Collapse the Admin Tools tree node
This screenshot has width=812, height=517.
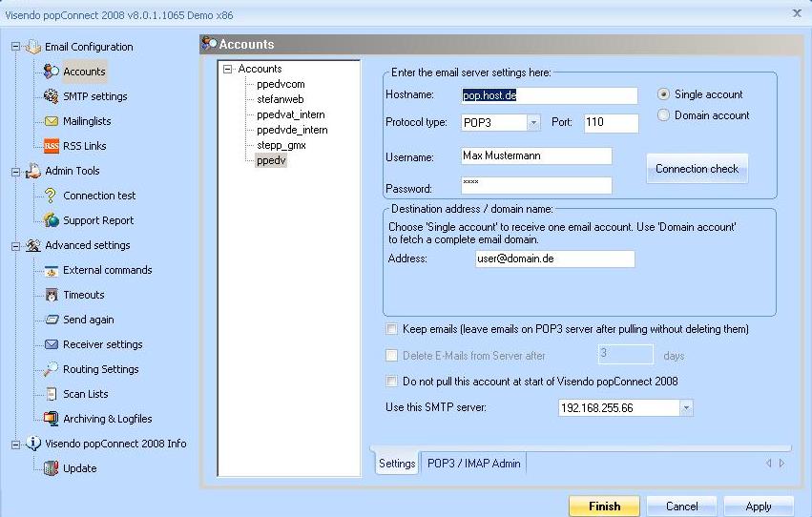click(x=15, y=172)
